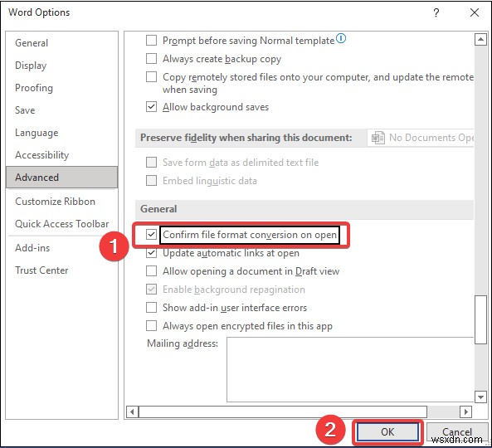Click the vertical scrollbar thumb
492x448 pixels.
[x=480, y=319]
